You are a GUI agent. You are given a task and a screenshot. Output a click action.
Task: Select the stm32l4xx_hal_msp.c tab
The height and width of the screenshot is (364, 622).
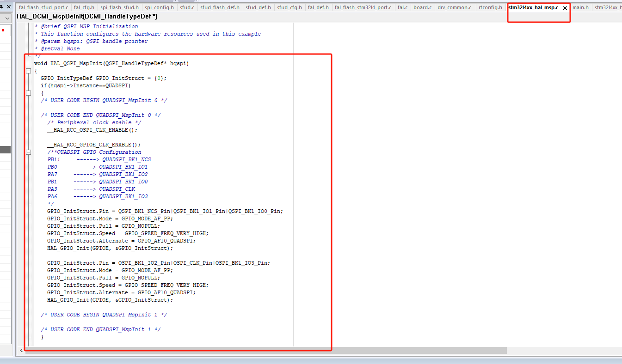pos(533,7)
